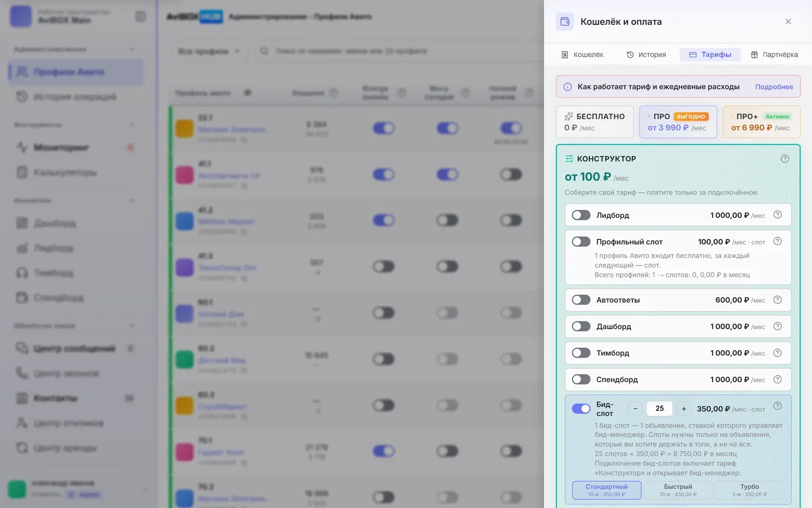Turn on the Автоответы toggle
This screenshot has height=508, width=812.
[581, 300]
